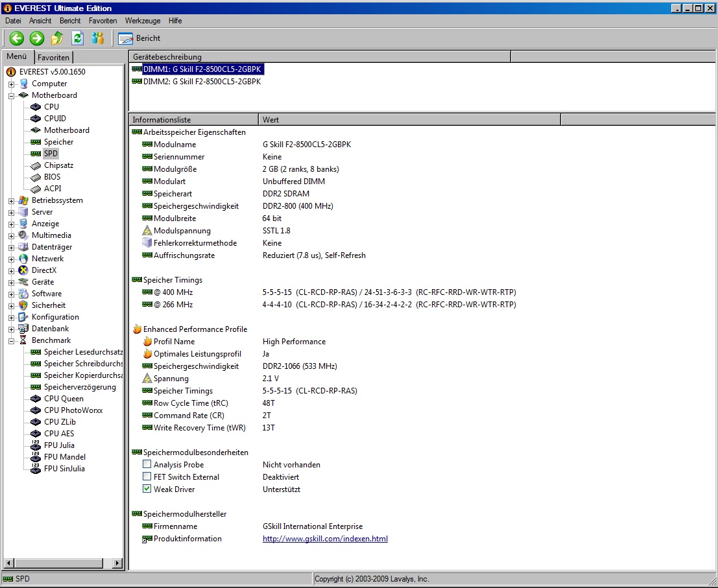The height and width of the screenshot is (588, 718).
Task: Click the Gerätebeschreibung column header
Action: [320, 57]
